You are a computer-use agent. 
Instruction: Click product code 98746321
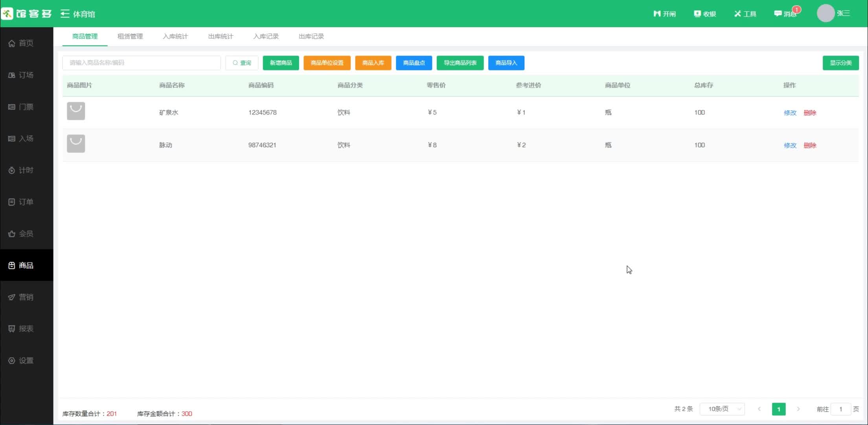coord(262,145)
